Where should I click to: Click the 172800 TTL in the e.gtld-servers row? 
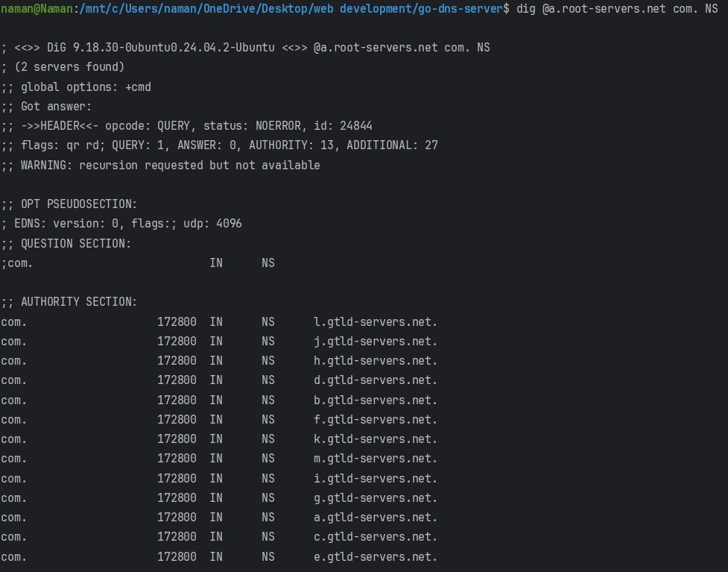(177, 556)
